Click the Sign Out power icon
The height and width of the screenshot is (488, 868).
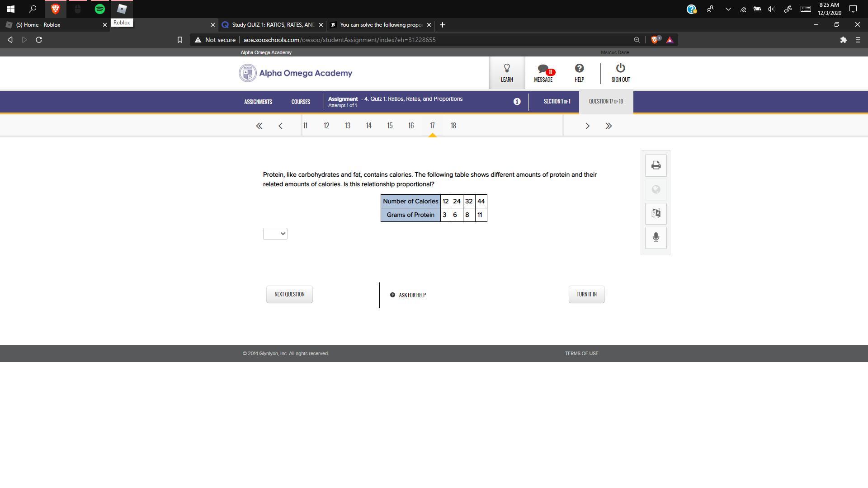620,73
